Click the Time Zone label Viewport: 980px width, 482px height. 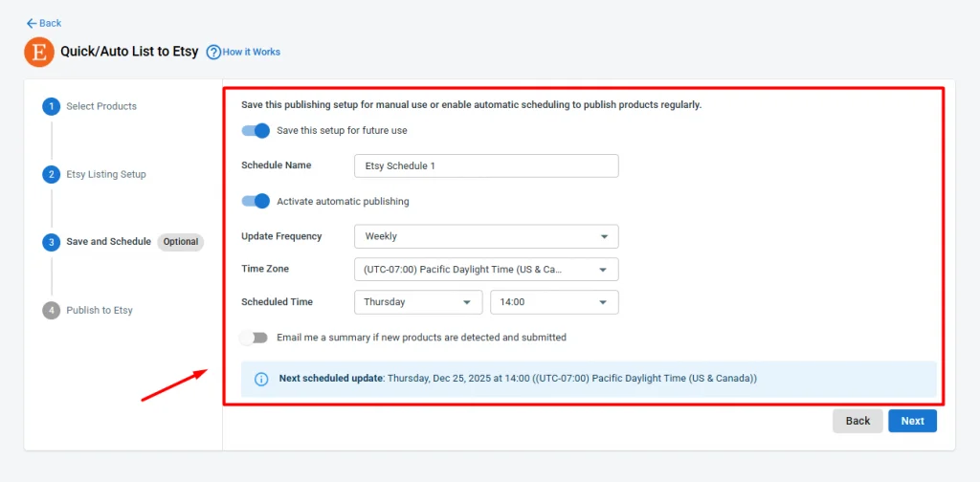[265, 269]
